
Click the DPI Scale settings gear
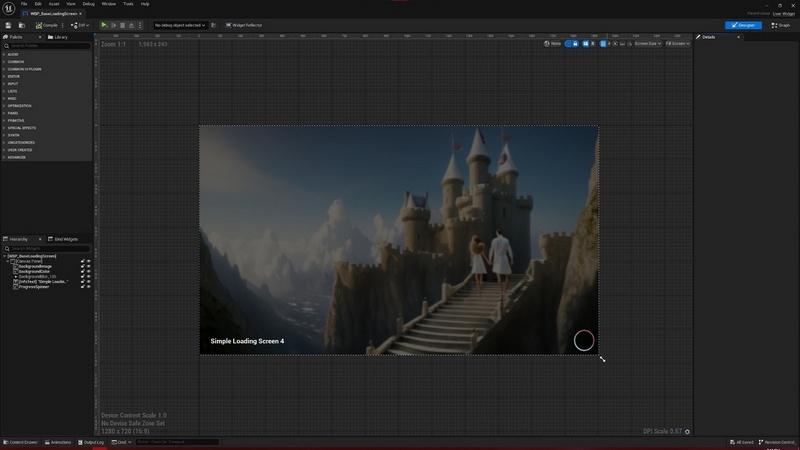pos(687,432)
